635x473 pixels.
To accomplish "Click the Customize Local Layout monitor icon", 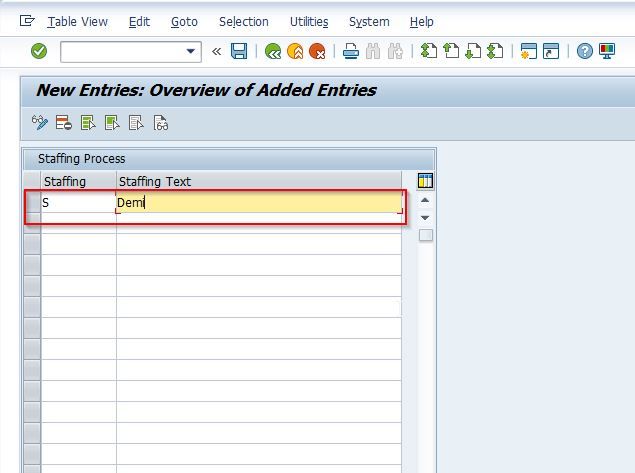I will (x=607, y=51).
